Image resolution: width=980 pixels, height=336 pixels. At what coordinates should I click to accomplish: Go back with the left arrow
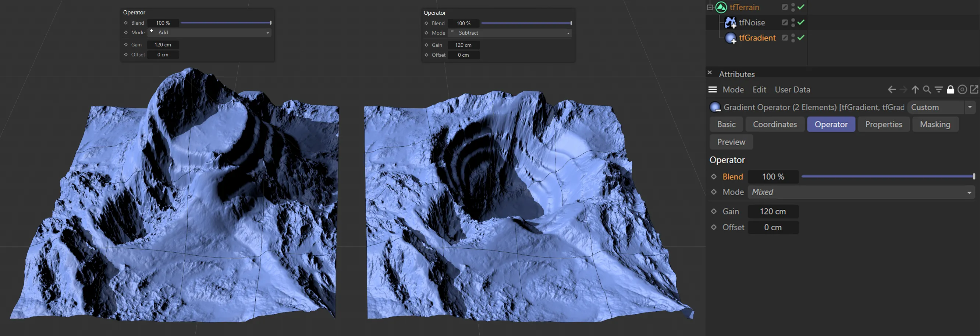[891, 90]
